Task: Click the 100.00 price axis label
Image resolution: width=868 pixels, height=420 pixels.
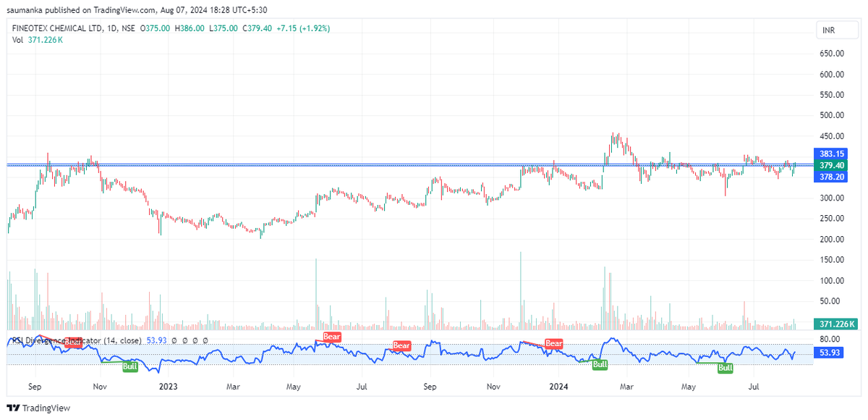Action: pyautogui.click(x=832, y=281)
